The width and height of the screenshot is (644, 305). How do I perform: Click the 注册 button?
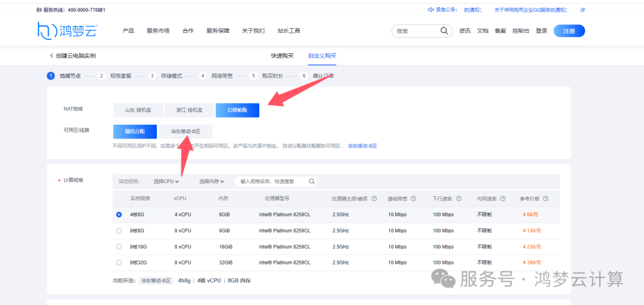click(x=569, y=31)
